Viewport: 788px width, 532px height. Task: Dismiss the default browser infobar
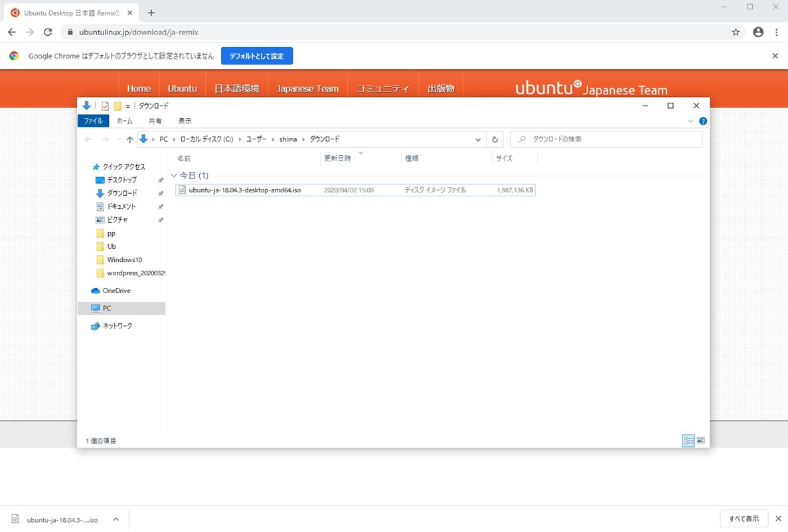click(775, 56)
